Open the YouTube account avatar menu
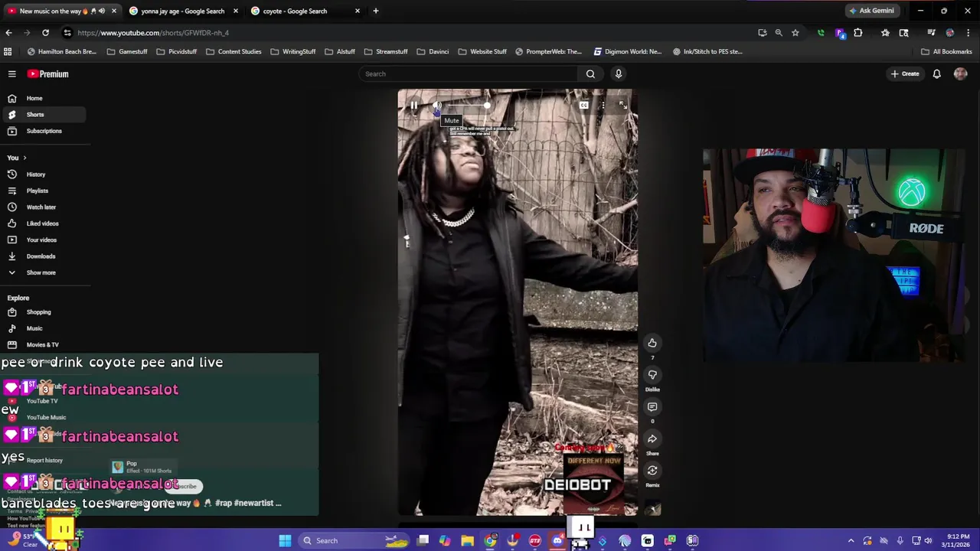This screenshot has height=551, width=980. [x=961, y=74]
